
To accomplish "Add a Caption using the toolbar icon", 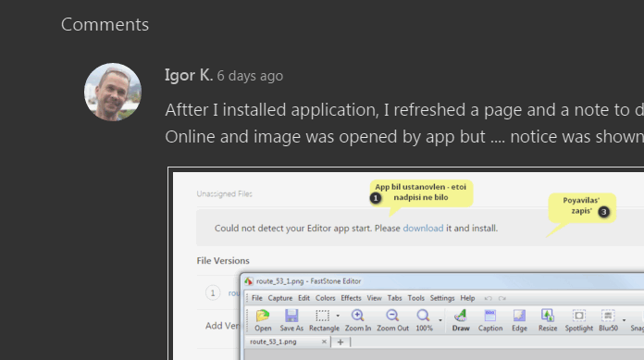I will pyautogui.click(x=490, y=316).
